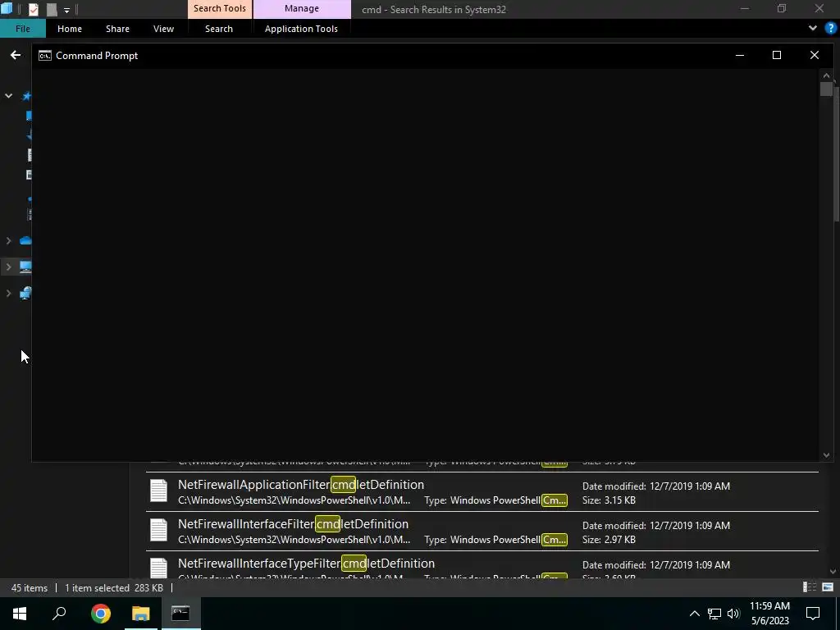Open the Action Center notifications icon
The image size is (840, 630).
point(813,614)
